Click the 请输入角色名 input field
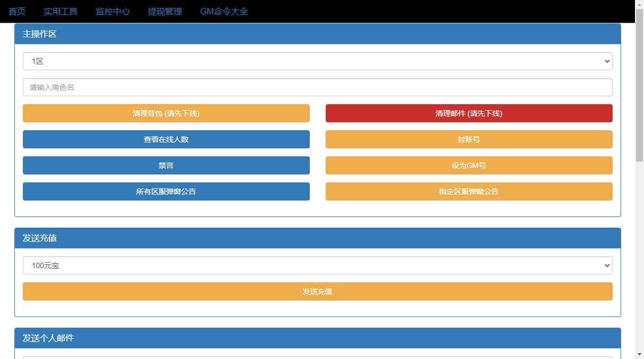Image resolution: width=644 pixels, height=359 pixels. [317, 87]
